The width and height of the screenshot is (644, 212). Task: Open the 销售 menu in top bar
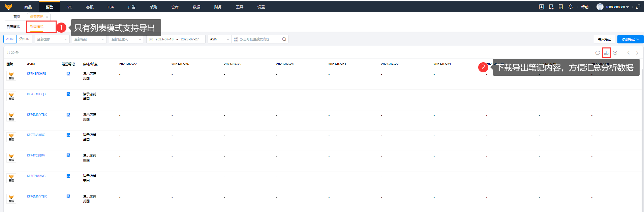tap(50, 7)
